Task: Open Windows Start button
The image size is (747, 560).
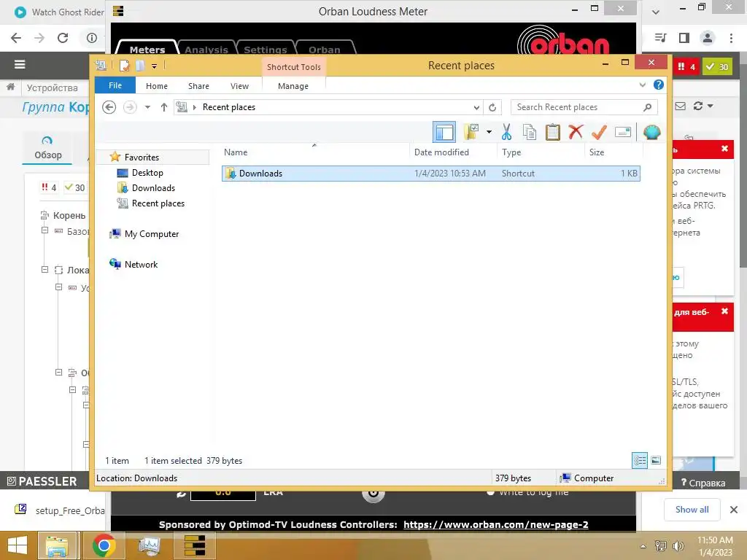Action: (x=18, y=545)
